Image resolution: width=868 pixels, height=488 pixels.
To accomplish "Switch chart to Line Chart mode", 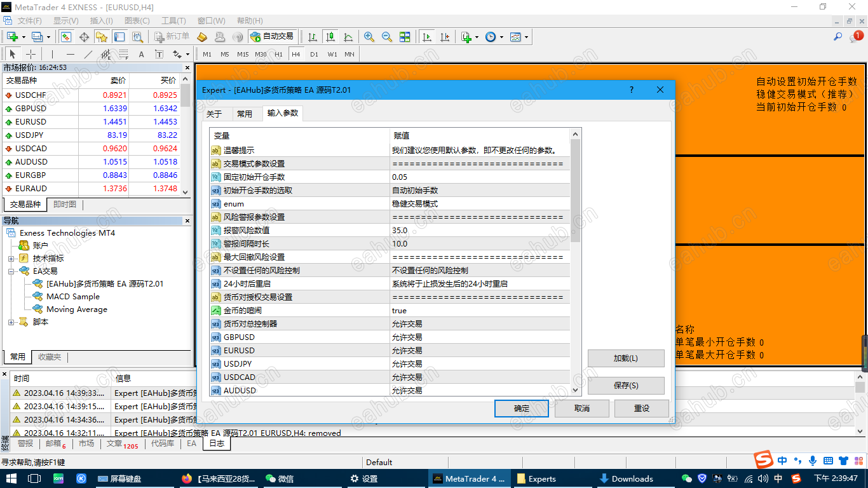I will [x=348, y=37].
